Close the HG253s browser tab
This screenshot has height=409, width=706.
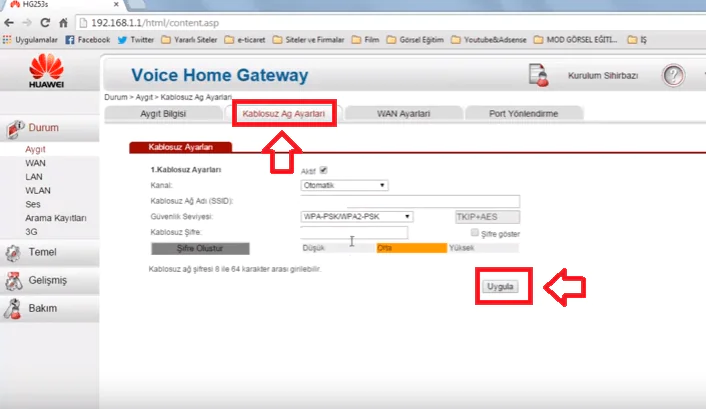click(116, 4)
